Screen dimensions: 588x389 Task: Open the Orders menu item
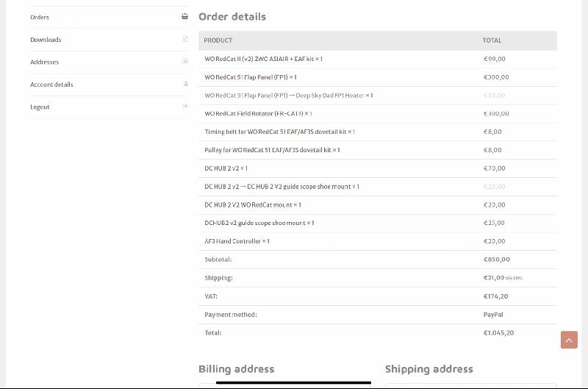tap(40, 17)
